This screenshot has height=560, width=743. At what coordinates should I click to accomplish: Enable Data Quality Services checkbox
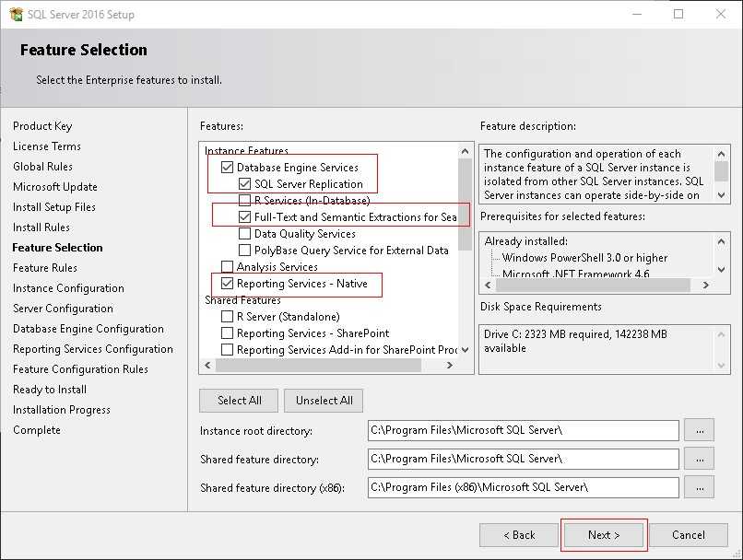click(244, 233)
